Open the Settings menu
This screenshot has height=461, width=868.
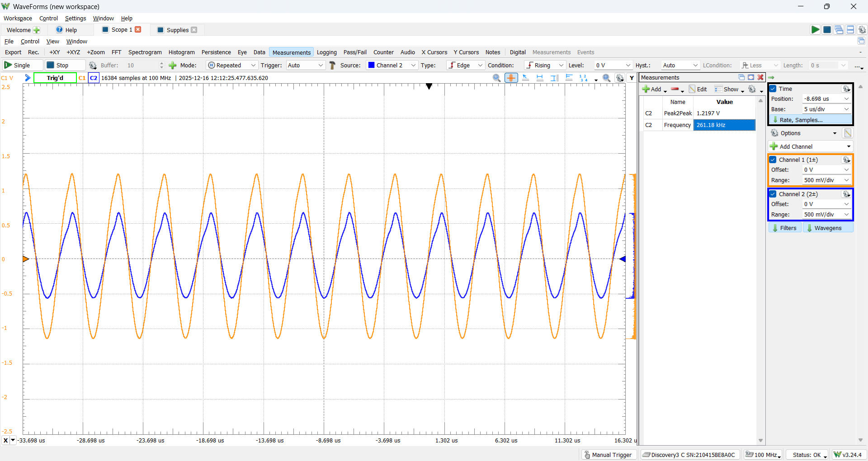coord(75,19)
